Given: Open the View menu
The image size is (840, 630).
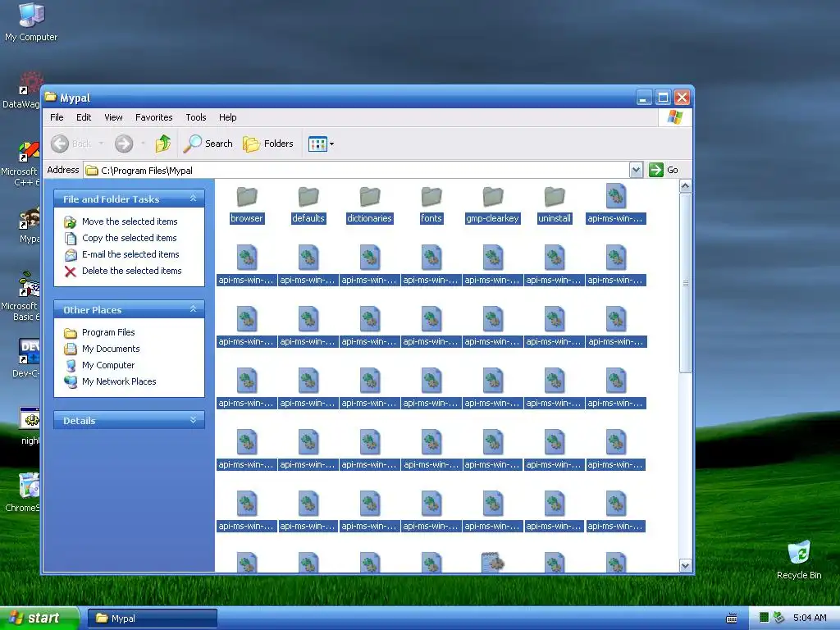Looking at the screenshot, I should click(x=113, y=117).
